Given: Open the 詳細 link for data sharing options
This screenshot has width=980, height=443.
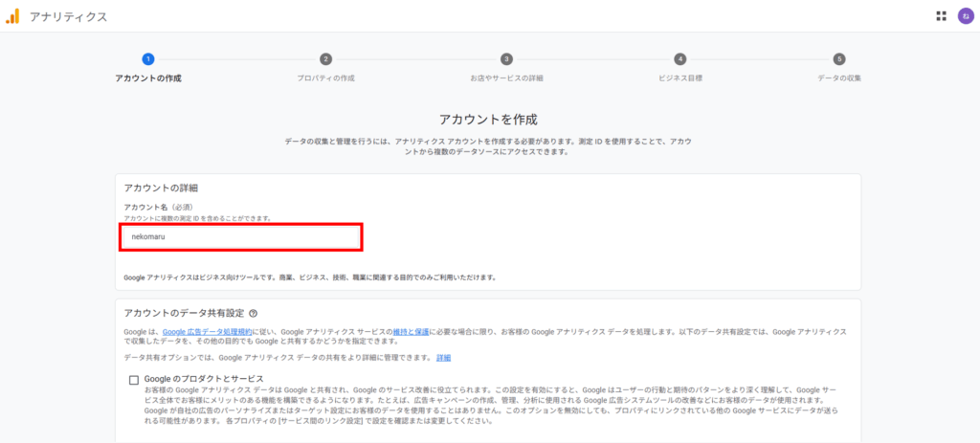Looking at the screenshot, I should click(x=443, y=358).
